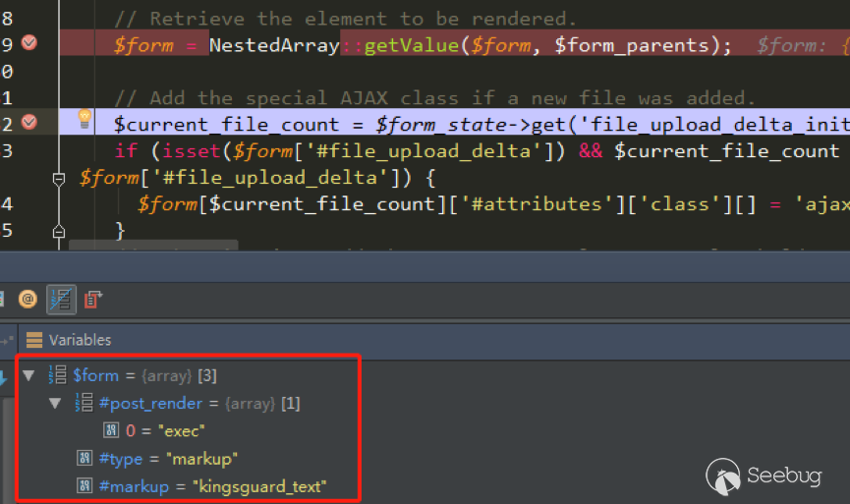
Task: Click the orange @ evaluate icon
Action: pyautogui.click(x=28, y=299)
